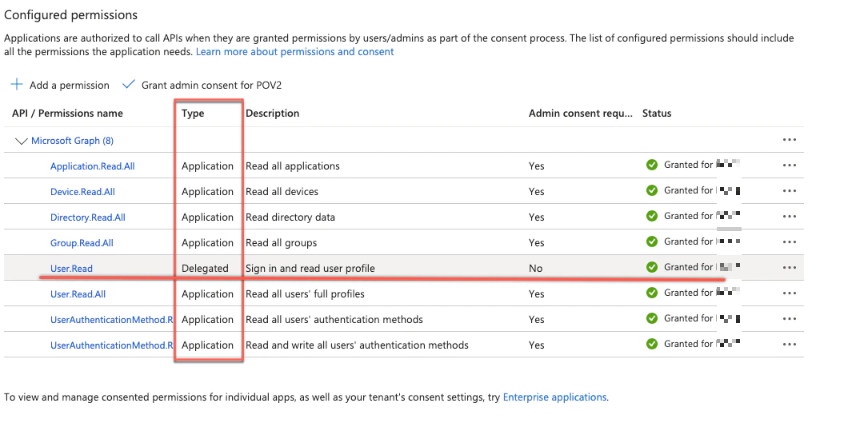Viewport: 868px width, 427px height.
Task: Click green granted status icon for Group.Read.All
Action: [x=652, y=241]
